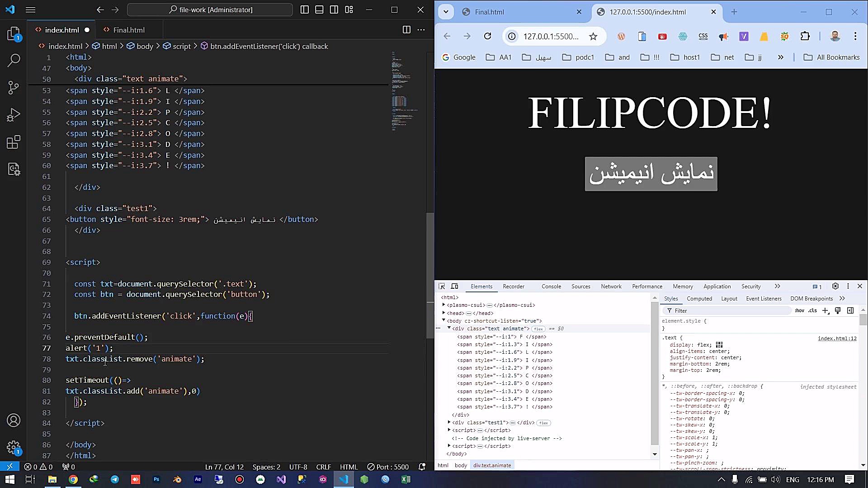Image resolution: width=868 pixels, height=488 pixels.
Task: Expand the div class test1 node
Action: point(449,422)
